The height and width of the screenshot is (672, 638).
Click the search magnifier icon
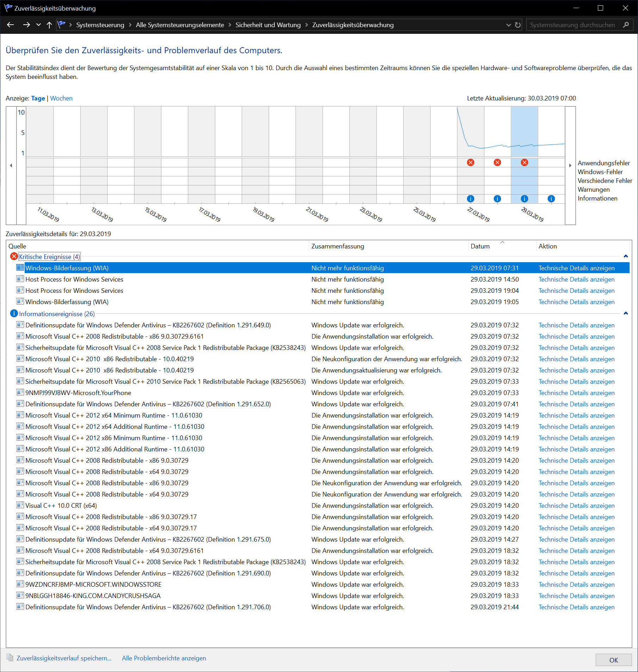[x=626, y=25]
